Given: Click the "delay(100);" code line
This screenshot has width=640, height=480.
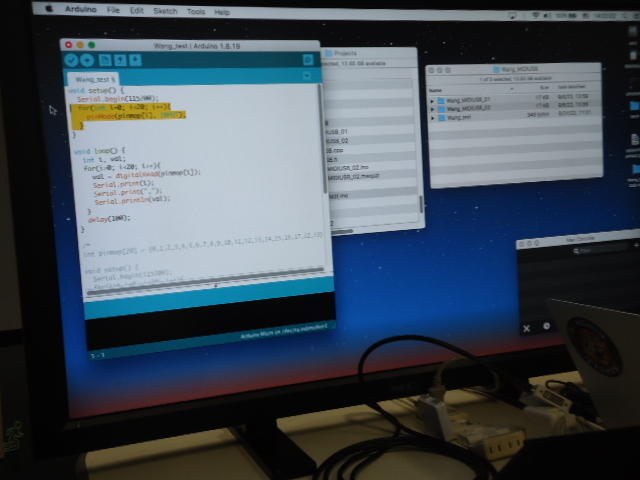Looking at the screenshot, I should click(x=109, y=219).
